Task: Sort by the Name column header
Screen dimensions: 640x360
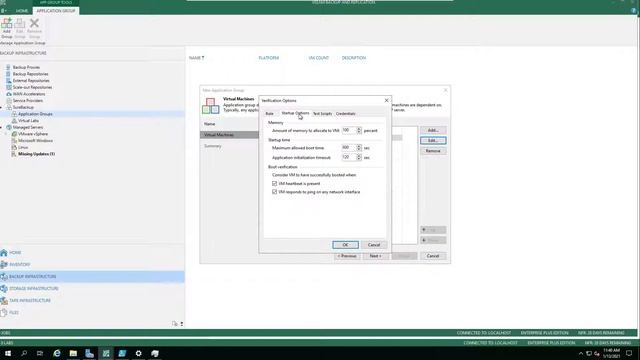Action: [197, 58]
